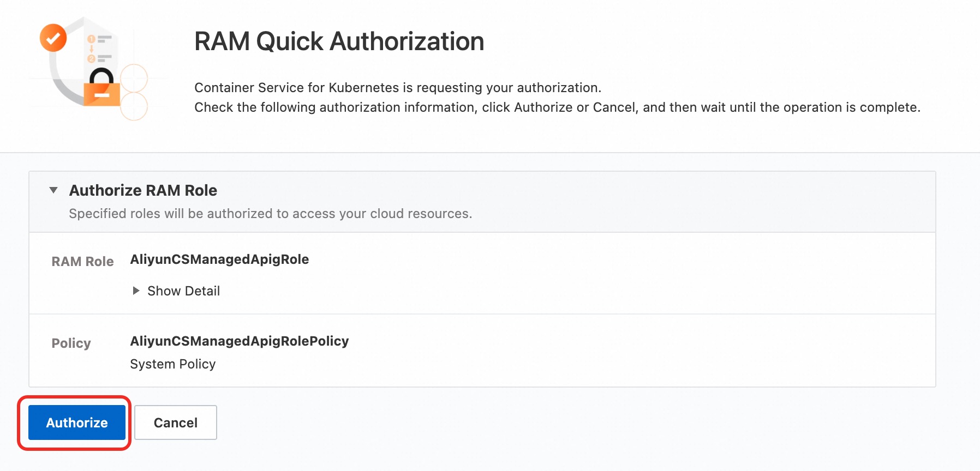This screenshot has height=471, width=980.
Task: Click the outlined circles beside the padlock
Action: tap(134, 92)
